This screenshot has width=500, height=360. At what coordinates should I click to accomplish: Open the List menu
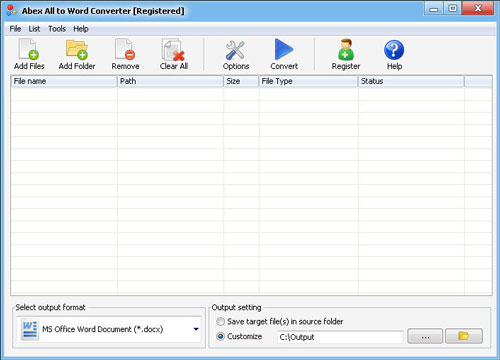point(34,29)
